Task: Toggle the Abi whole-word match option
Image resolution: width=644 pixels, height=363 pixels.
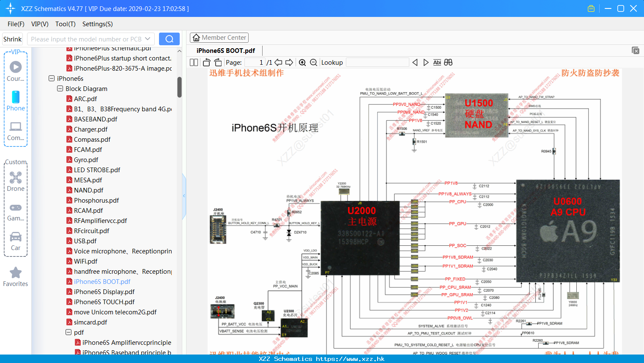Action: (437, 62)
